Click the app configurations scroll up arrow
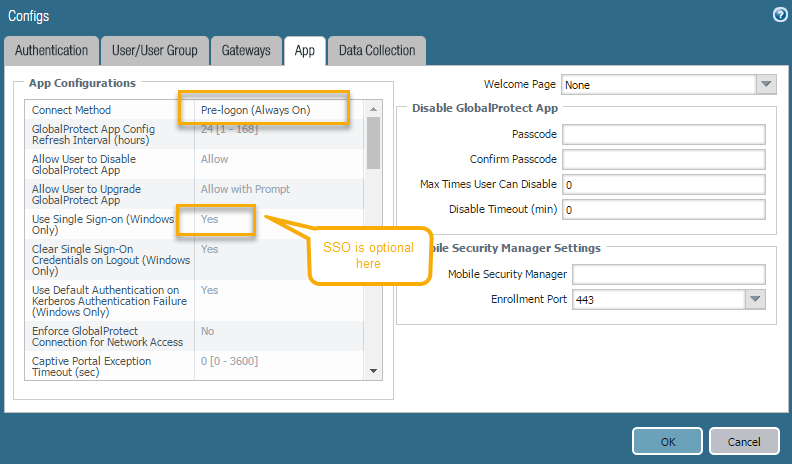 coord(373,109)
